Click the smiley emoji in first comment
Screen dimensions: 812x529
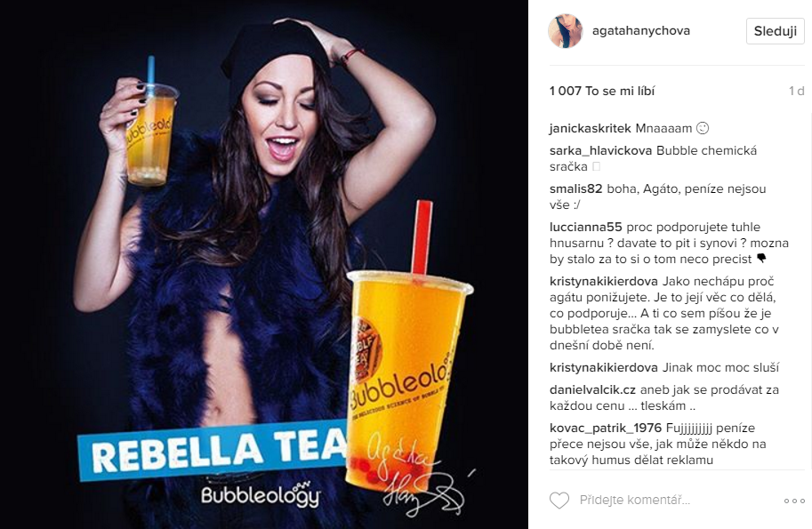(703, 128)
